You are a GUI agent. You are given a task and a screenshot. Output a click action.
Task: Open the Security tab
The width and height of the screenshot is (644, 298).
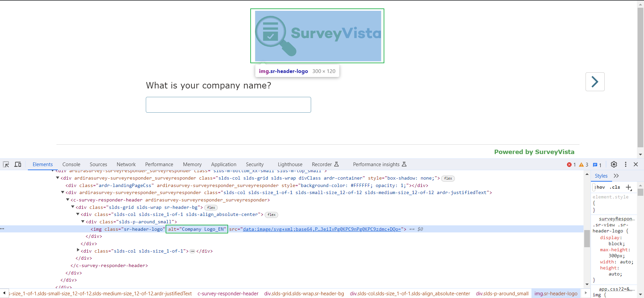pyautogui.click(x=255, y=164)
